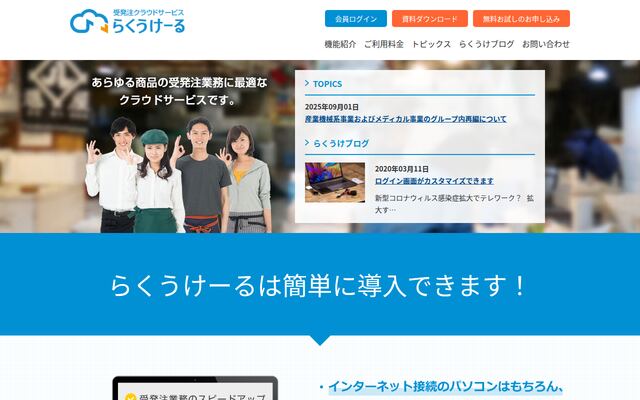
Task: Open the 機能紹介 menu item
Action: (340, 44)
